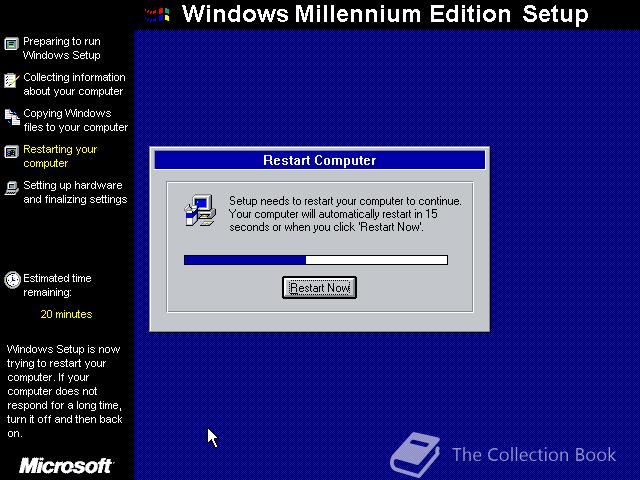Click the Collecting information notepad icon
Screen dimensions: 640x480
(11, 80)
